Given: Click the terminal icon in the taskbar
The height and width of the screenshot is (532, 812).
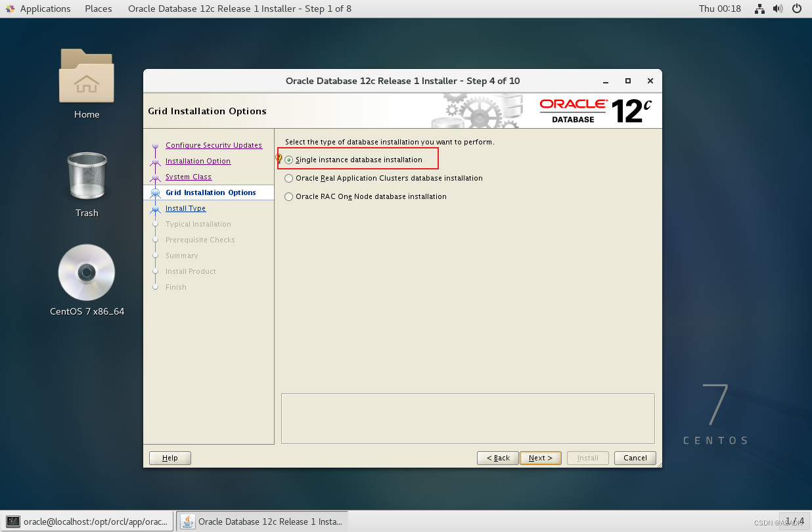Looking at the screenshot, I should 12,521.
